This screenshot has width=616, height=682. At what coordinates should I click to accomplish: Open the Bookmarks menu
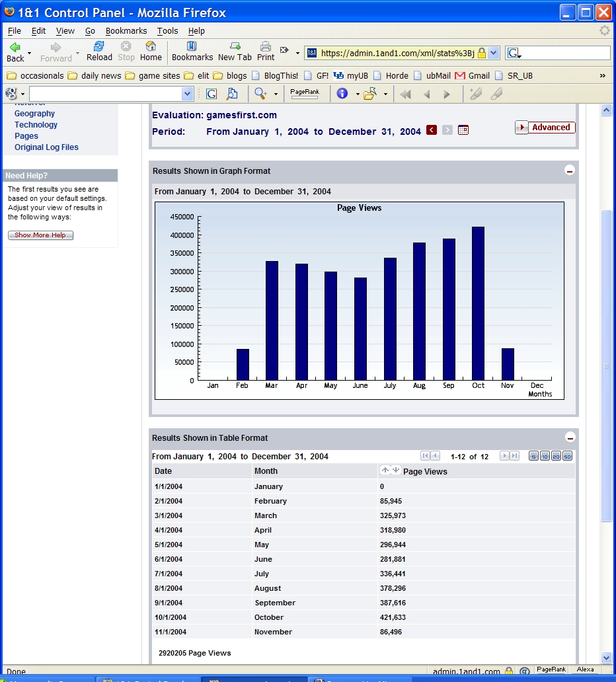coord(126,30)
